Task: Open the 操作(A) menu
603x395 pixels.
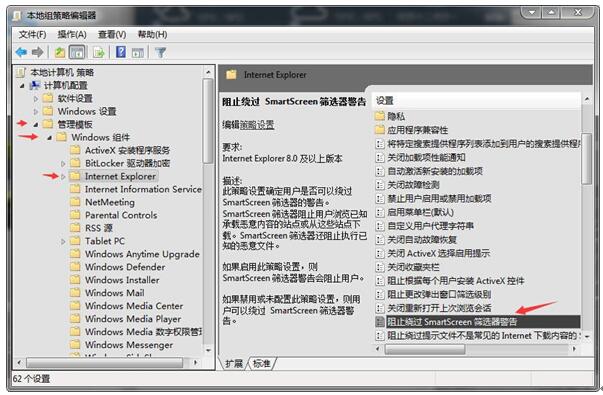Action: coord(72,35)
